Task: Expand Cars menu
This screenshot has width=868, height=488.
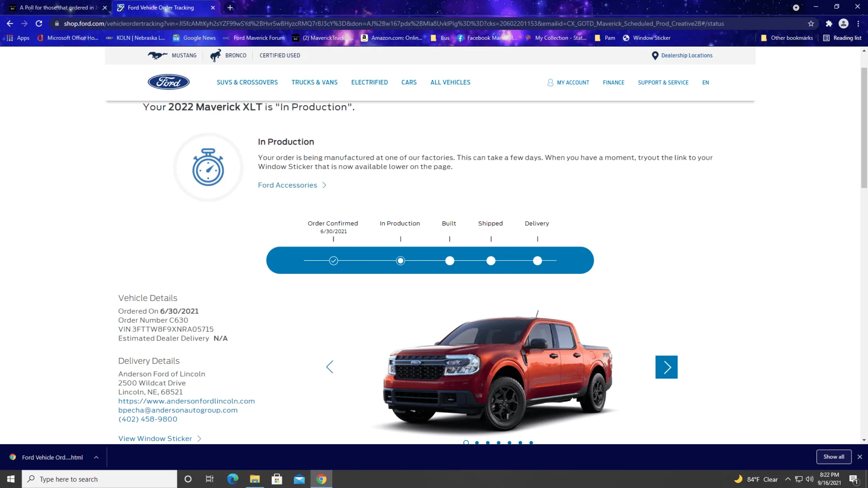Action: pyautogui.click(x=409, y=83)
